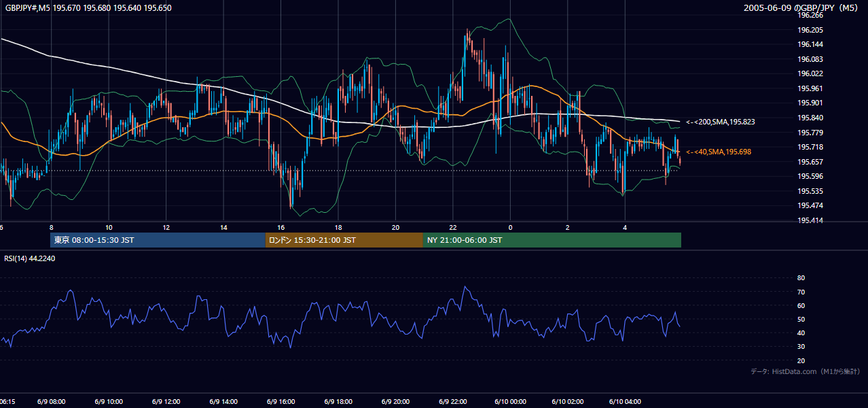This screenshot has width=868, height=408.
Task: Click RSI scale value 30
Action: pos(801,347)
